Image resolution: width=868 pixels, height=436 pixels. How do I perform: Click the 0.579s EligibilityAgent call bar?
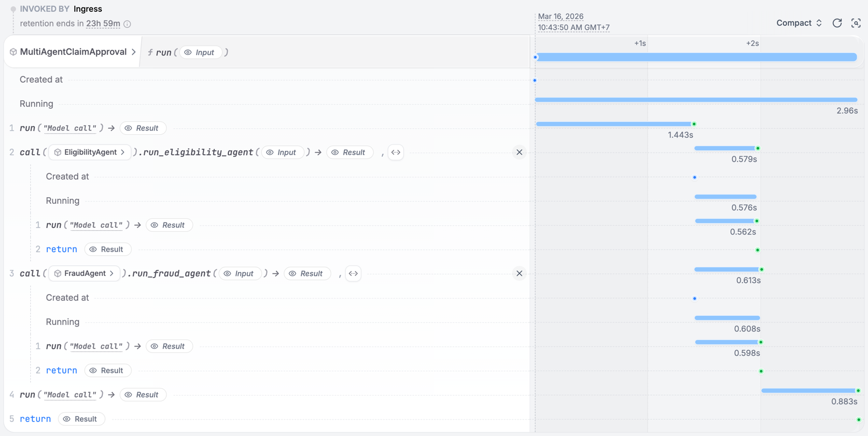[x=725, y=148]
